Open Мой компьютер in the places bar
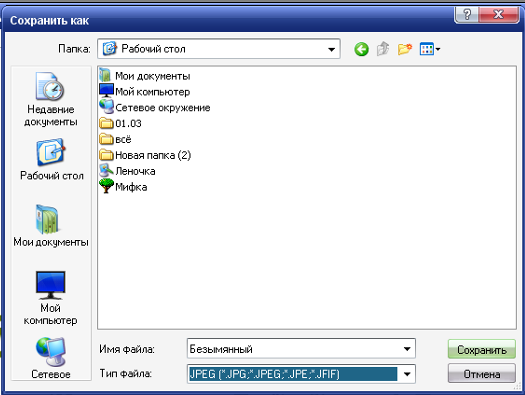The width and height of the screenshot is (525, 395). (51, 298)
